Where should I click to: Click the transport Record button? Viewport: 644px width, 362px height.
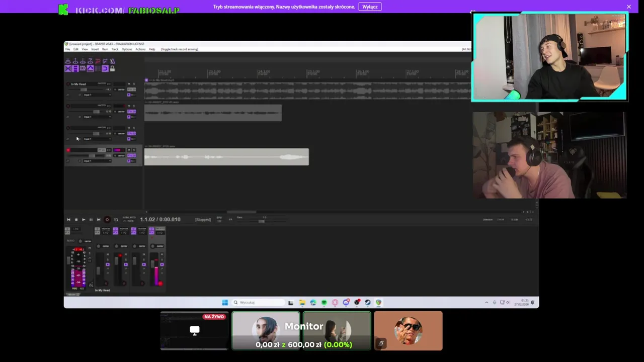click(x=107, y=220)
